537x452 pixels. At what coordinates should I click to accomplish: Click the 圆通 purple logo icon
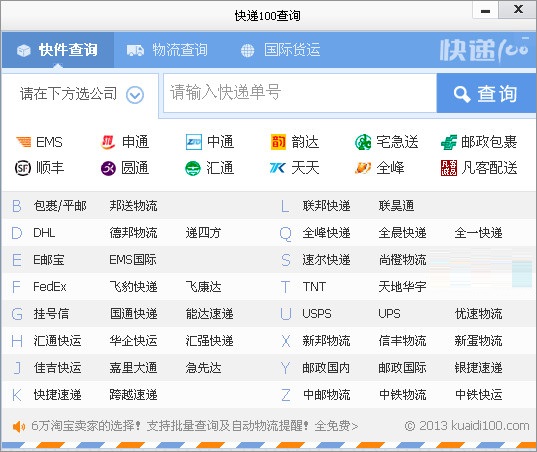[108, 168]
